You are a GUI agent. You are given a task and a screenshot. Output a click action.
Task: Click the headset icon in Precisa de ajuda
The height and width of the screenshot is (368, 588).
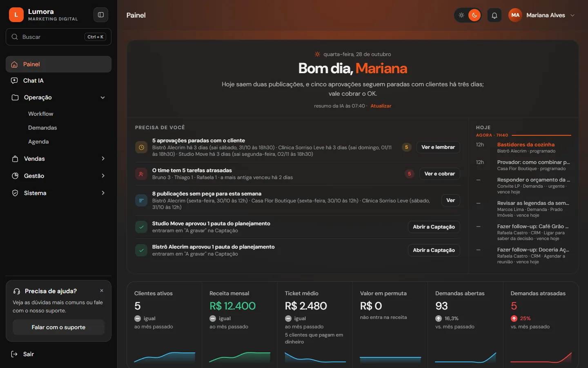17,291
